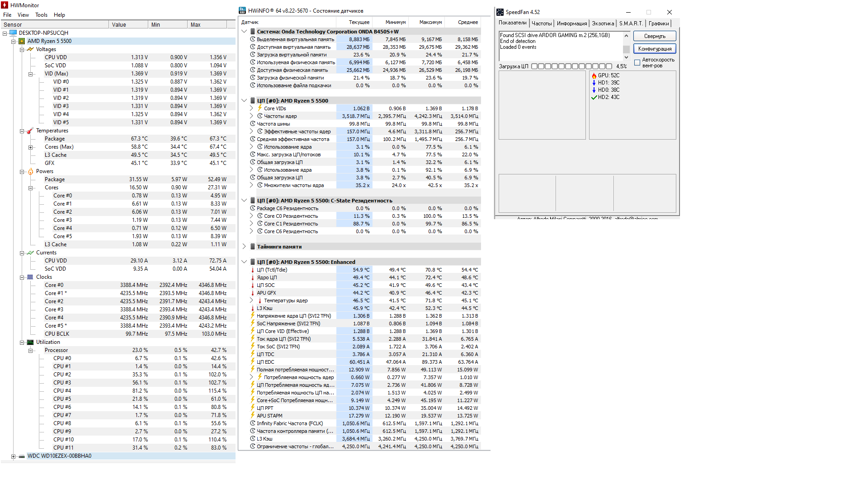Collapse the ЦП [#0]: AMD Ryzen 5 5500: Enhanced section
Viewport: 868px width, 488px height.
(244, 262)
